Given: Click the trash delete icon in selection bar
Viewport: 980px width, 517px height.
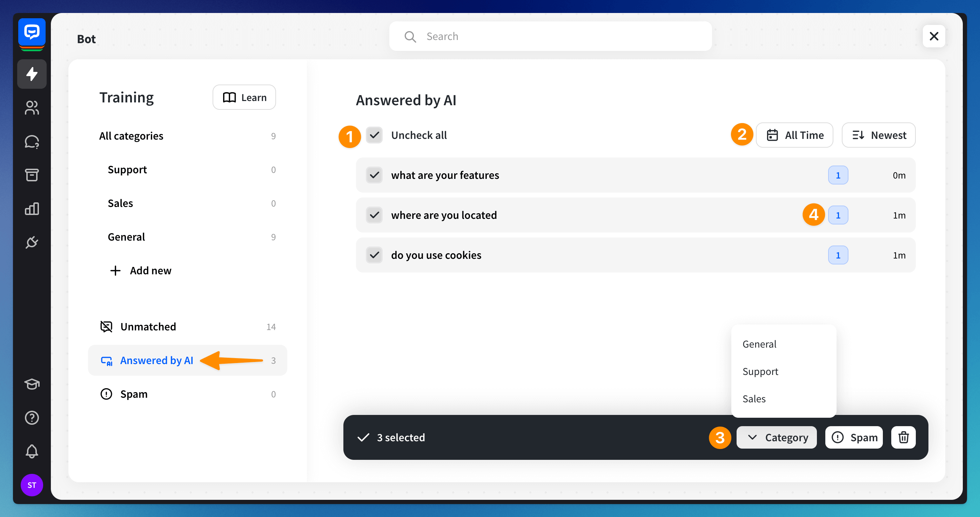Looking at the screenshot, I should pos(903,437).
